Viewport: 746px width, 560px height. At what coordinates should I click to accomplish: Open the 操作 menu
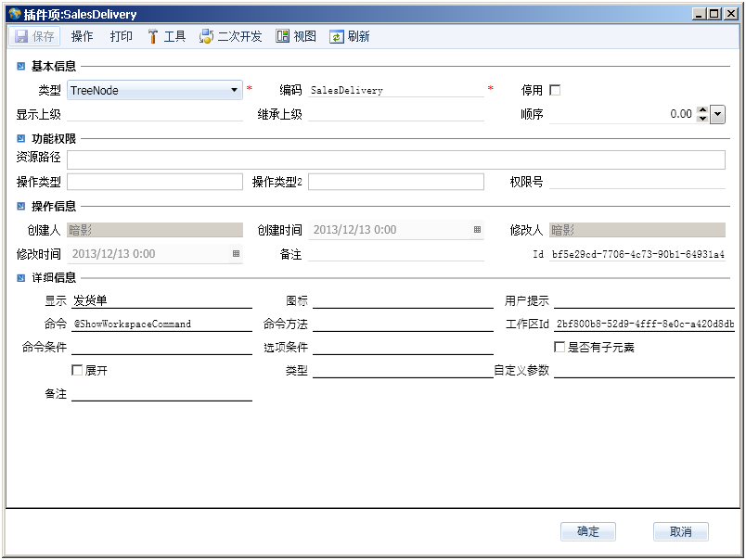click(x=82, y=36)
